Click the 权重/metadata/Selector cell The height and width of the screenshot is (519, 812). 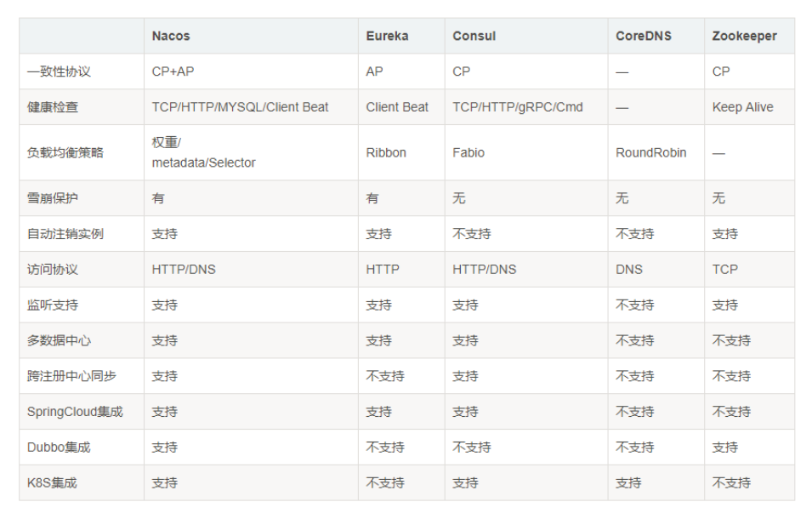[203, 152]
